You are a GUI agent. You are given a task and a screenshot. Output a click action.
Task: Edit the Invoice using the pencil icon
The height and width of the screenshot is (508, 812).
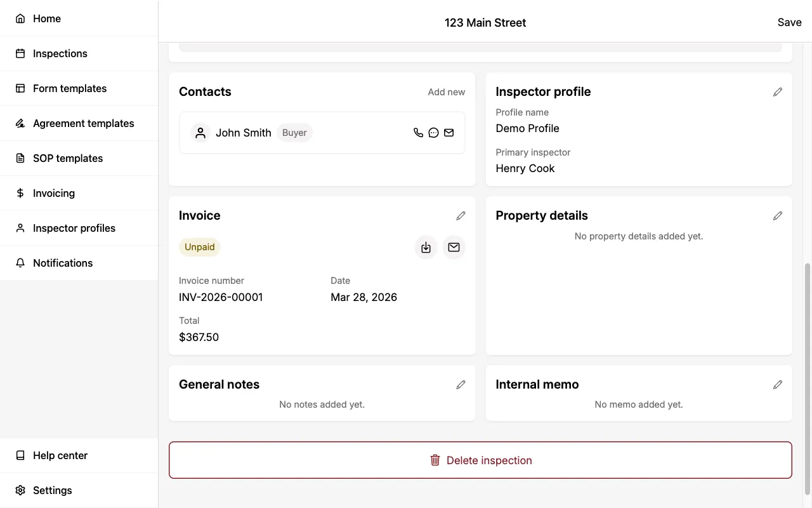(x=461, y=216)
